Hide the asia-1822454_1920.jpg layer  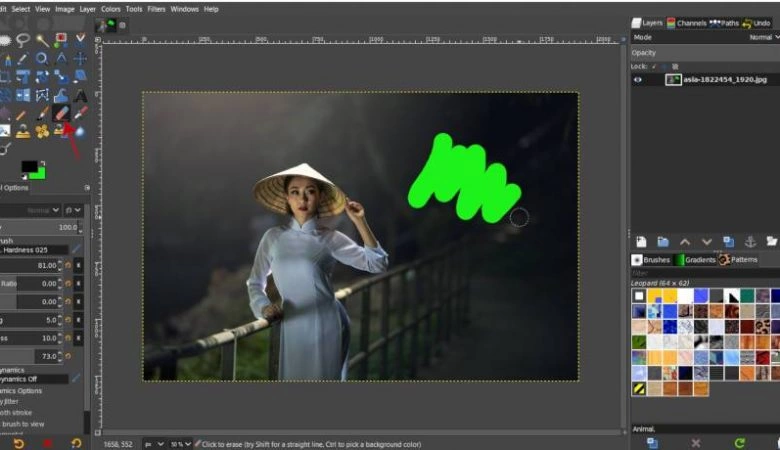click(x=638, y=79)
